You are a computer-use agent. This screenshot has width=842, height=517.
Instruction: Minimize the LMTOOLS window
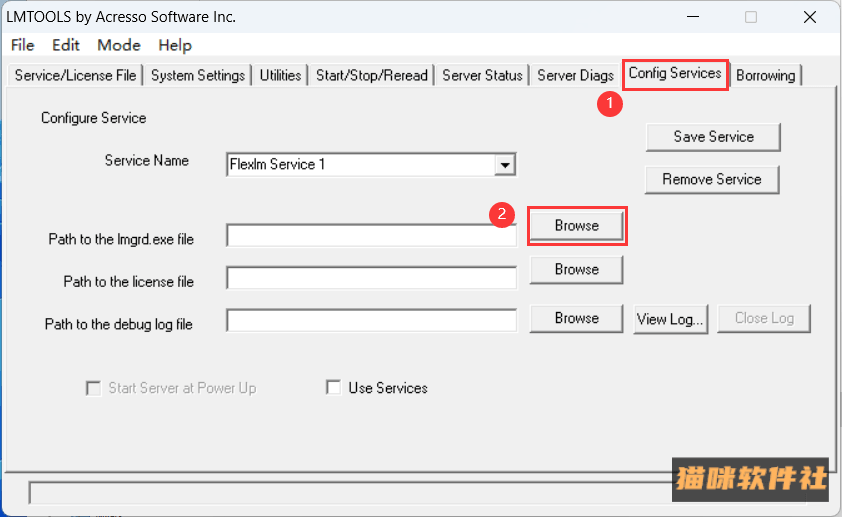[693, 17]
